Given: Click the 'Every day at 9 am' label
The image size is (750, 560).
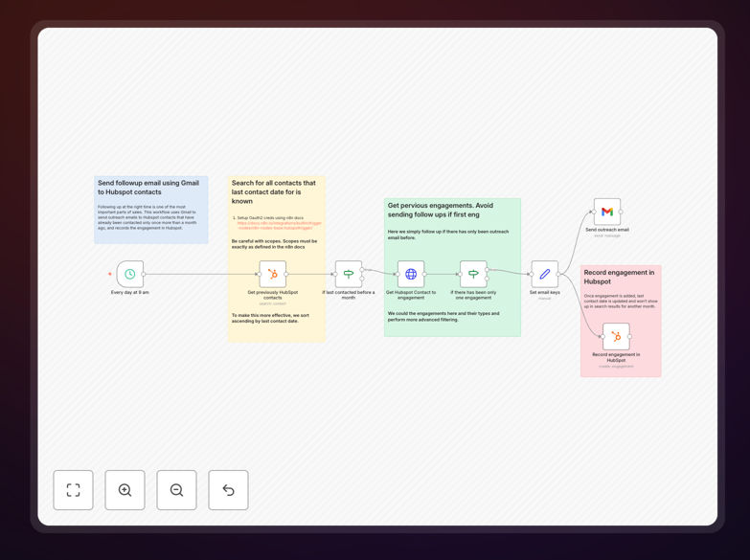Looking at the screenshot, I should coord(130,292).
